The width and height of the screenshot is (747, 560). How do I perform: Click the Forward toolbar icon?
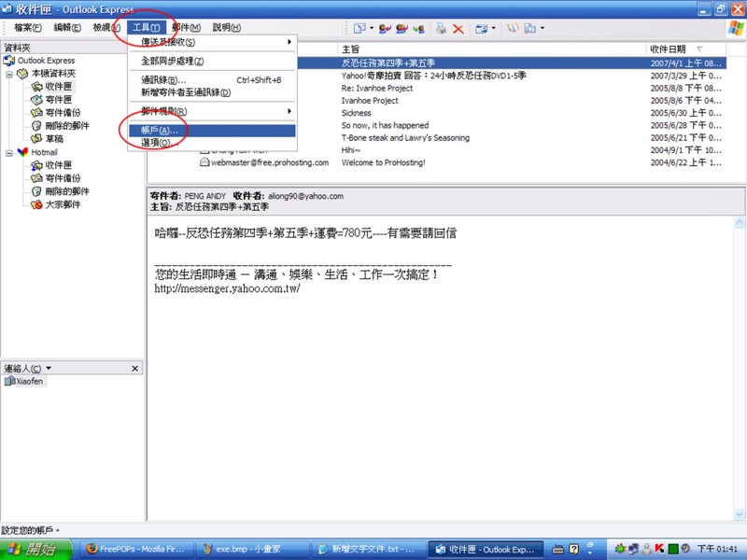pos(419,28)
